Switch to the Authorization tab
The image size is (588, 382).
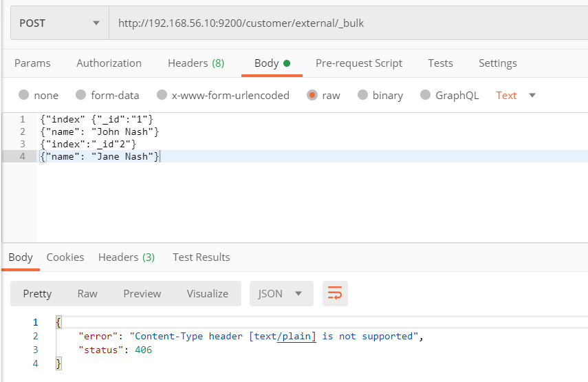pos(109,63)
